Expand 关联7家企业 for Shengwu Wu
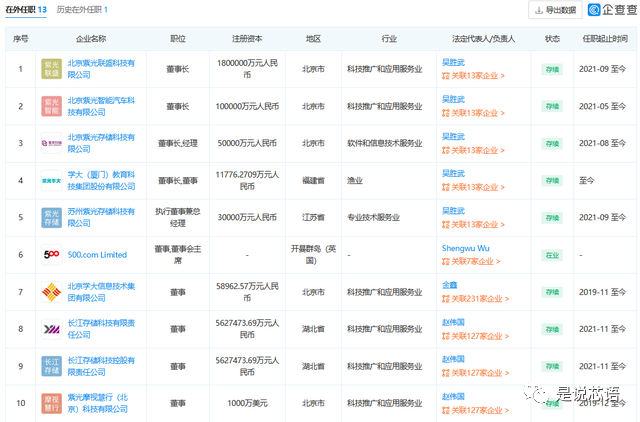 [471, 262]
